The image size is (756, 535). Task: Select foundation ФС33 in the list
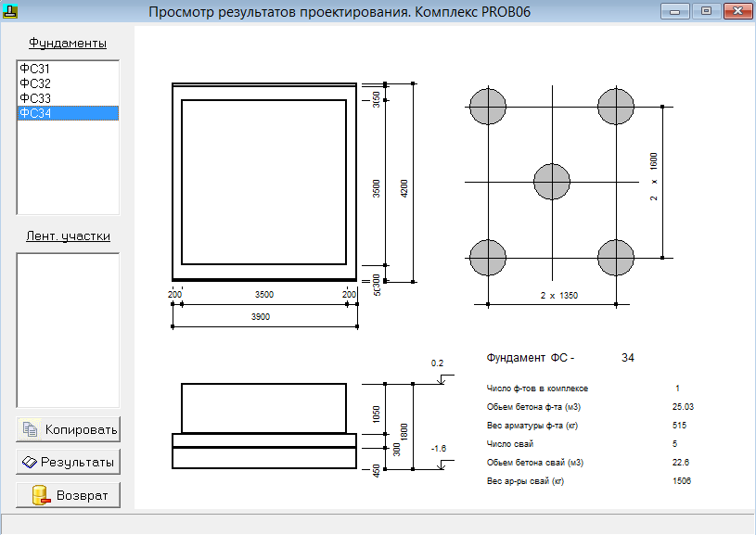[68, 98]
